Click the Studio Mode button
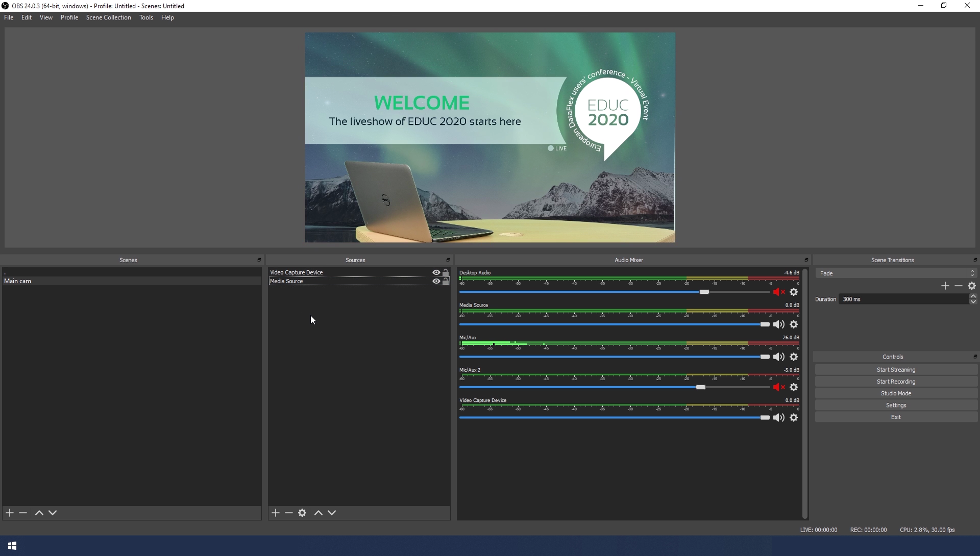 (896, 393)
